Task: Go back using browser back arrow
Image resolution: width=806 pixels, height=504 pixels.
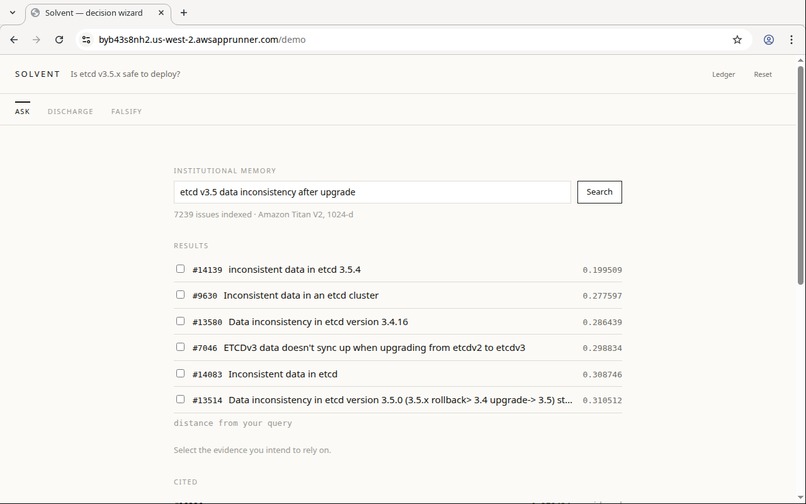Action: pyautogui.click(x=14, y=40)
